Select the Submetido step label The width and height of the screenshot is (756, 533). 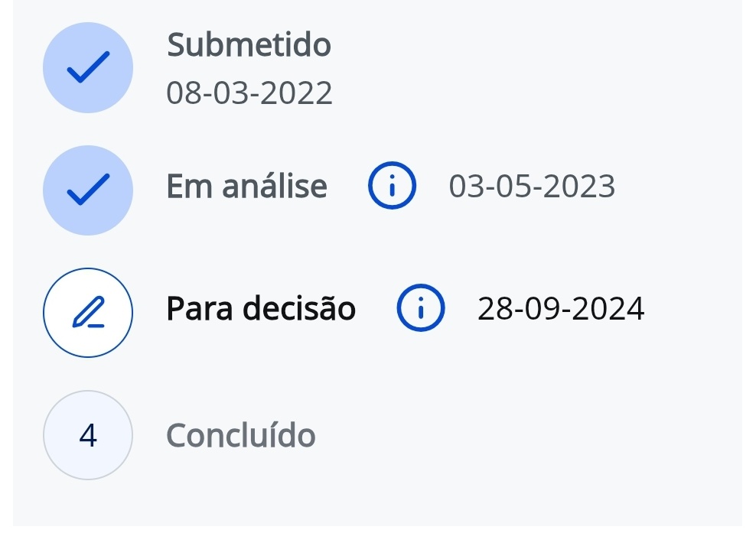[249, 45]
